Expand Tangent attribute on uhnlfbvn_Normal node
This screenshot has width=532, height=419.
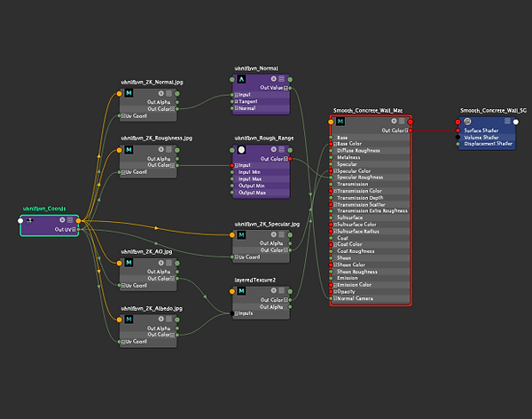click(237, 101)
